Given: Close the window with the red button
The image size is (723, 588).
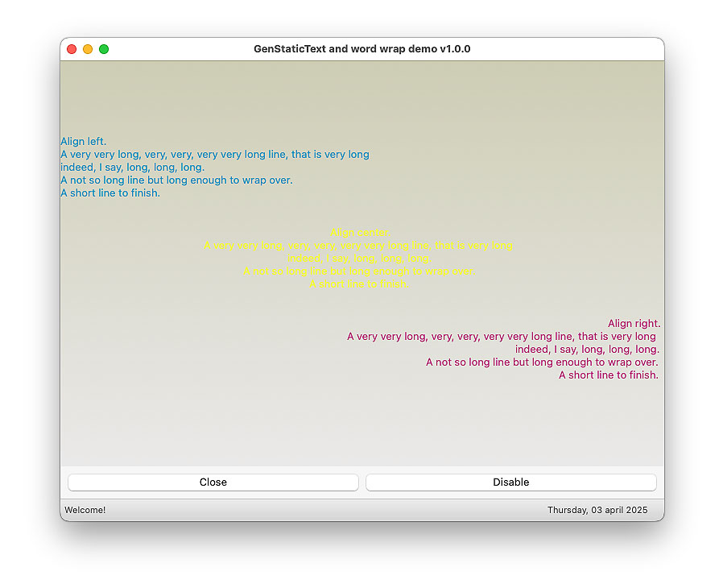Looking at the screenshot, I should pyautogui.click(x=72, y=49).
